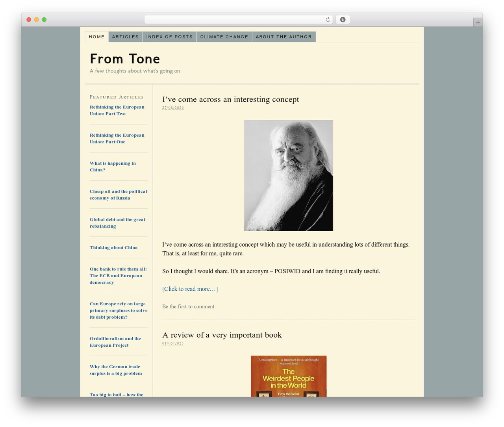The width and height of the screenshot is (504, 427).
Task: Click the tagline about what's going on
Action: pyautogui.click(x=135, y=71)
